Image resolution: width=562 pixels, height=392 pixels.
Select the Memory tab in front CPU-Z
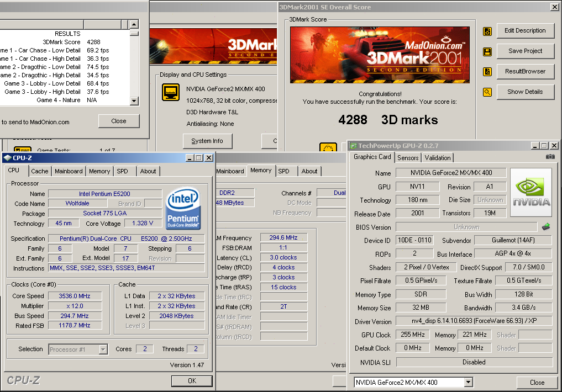(x=99, y=171)
